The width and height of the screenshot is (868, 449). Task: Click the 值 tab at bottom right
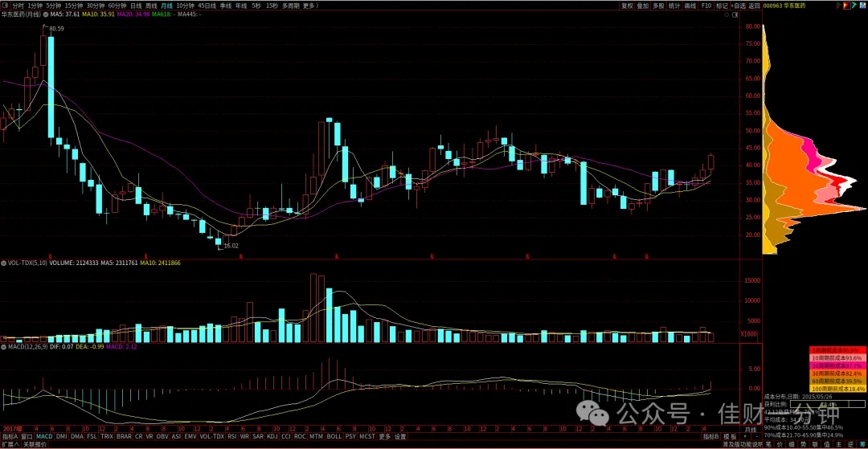tap(826, 445)
